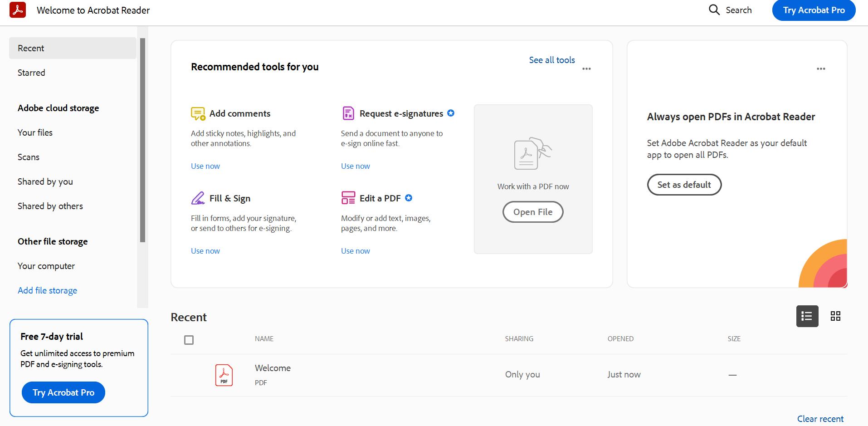Tick the select-all checkbox in Recent
The width and height of the screenshot is (868, 426).
click(189, 340)
